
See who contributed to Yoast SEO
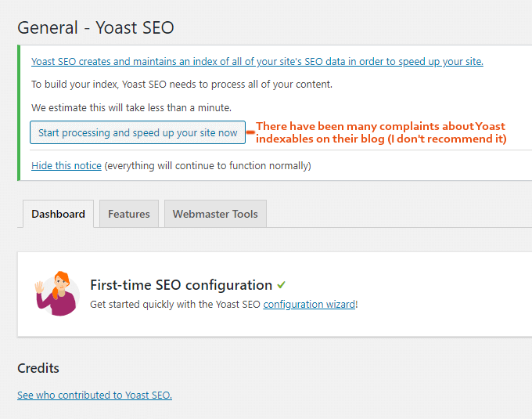click(x=95, y=396)
